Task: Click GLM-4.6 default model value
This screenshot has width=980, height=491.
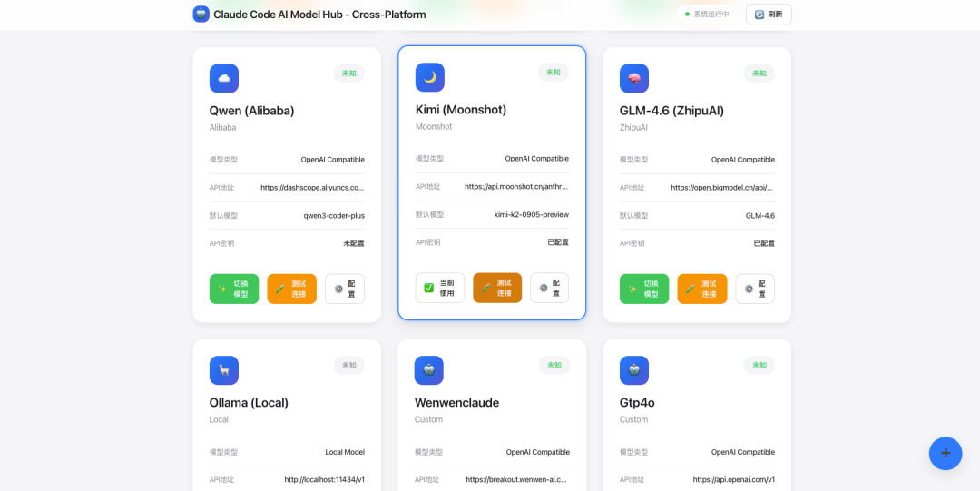Action: tap(760, 216)
